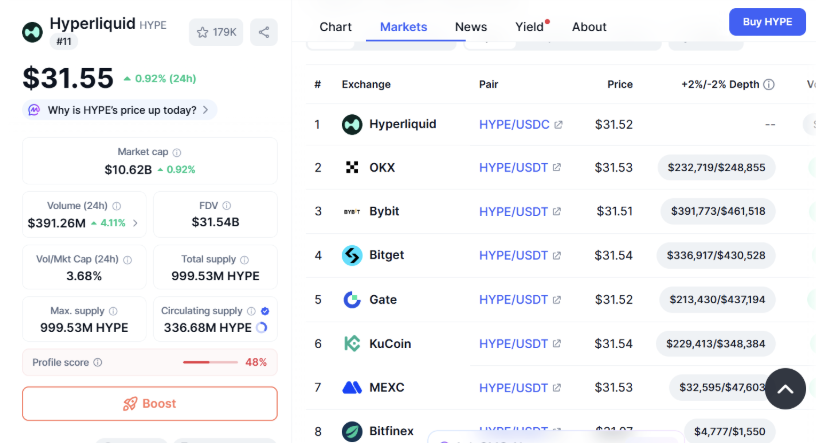Click the Profile score progress bar
The image size is (816, 444).
[210, 362]
